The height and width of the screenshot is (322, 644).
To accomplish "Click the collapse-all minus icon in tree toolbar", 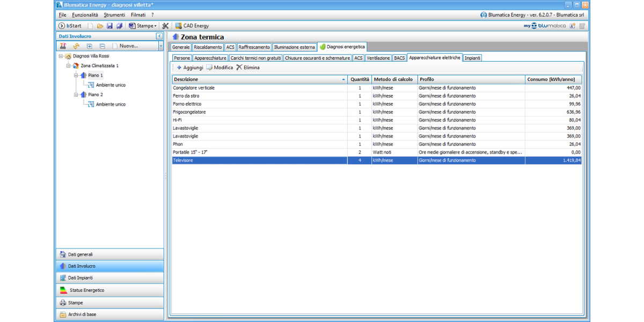I will click(102, 46).
